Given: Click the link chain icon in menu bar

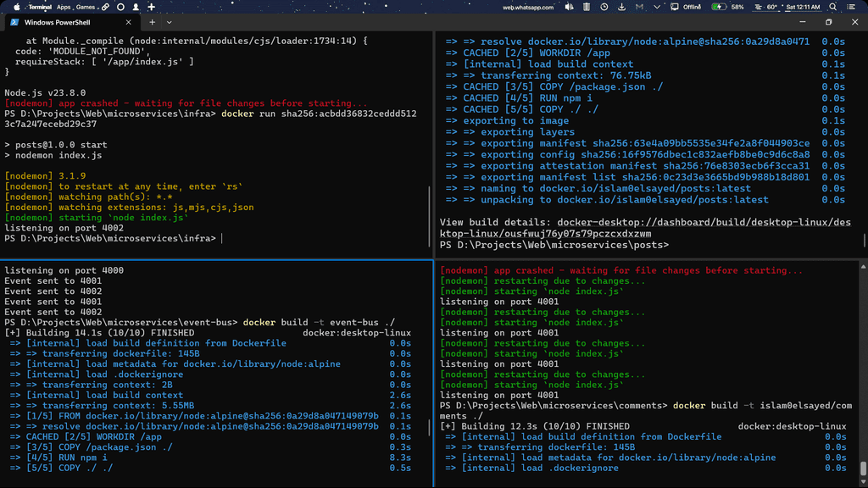Looking at the screenshot, I should pos(105,7).
